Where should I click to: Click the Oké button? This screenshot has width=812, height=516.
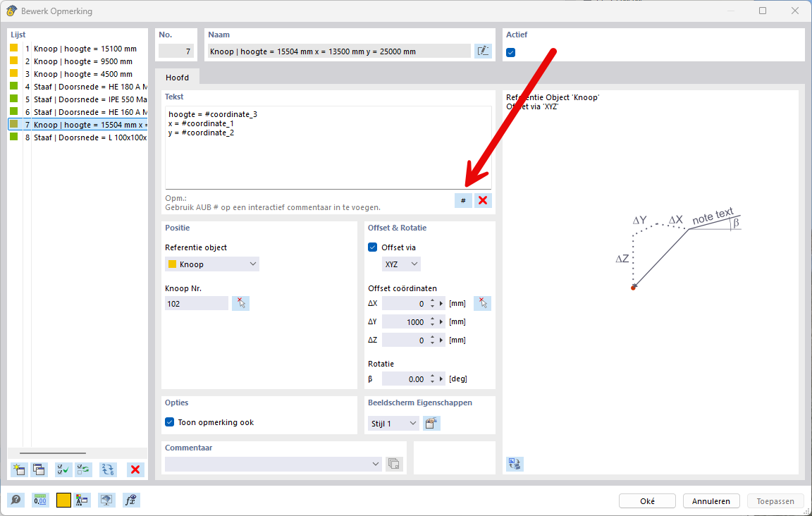click(x=647, y=501)
